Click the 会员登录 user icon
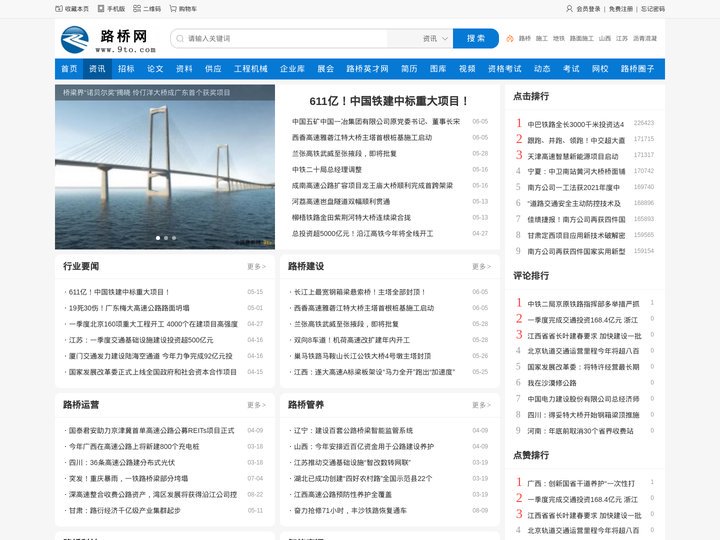 pos(569,9)
